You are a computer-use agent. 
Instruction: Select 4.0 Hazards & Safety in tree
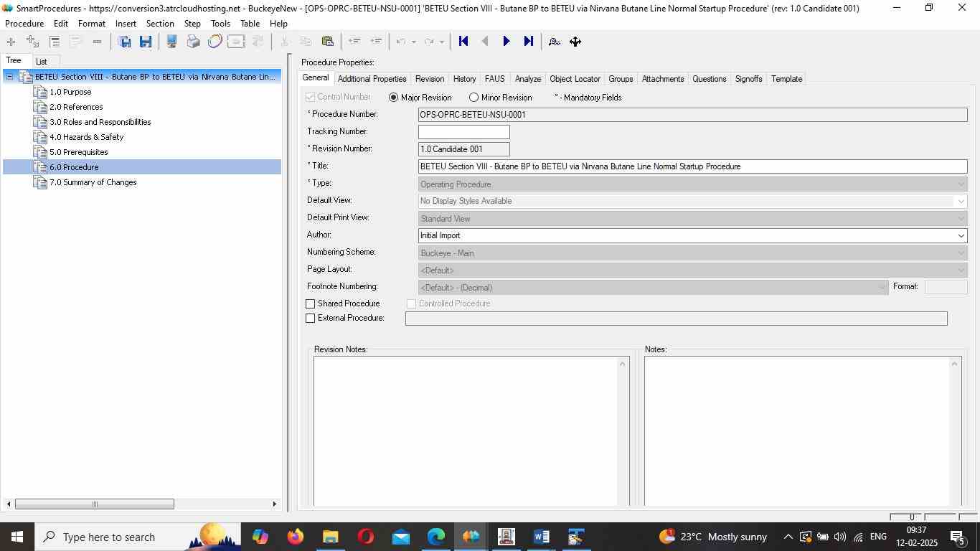[86, 137]
